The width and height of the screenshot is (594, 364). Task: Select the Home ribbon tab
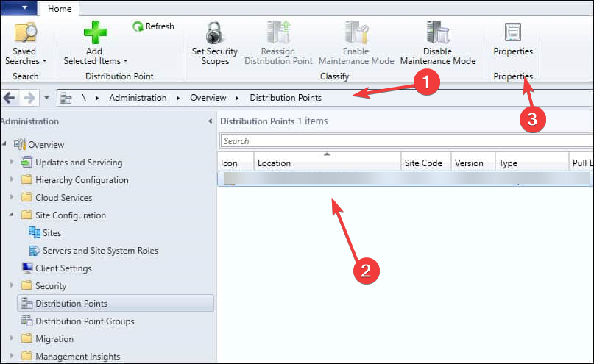[60, 9]
